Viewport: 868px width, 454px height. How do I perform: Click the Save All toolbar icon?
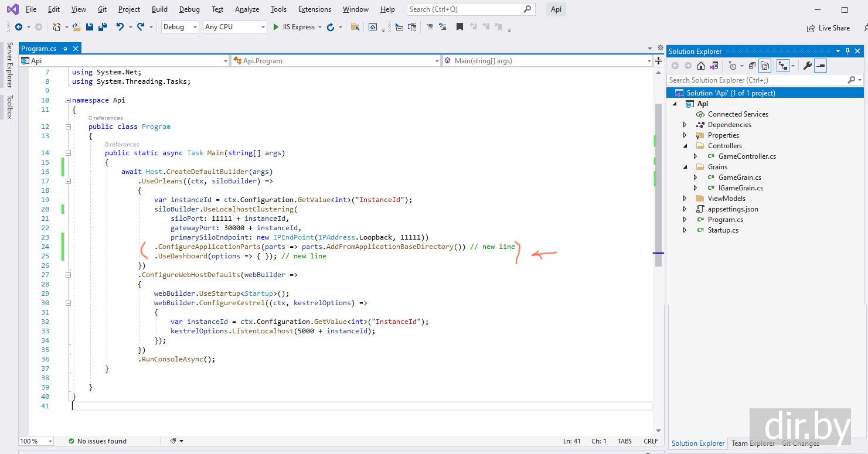coord(103,27)
